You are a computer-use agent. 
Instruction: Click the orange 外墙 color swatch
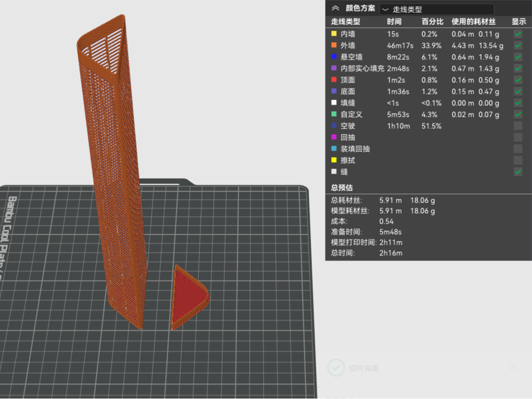(334, 45)
